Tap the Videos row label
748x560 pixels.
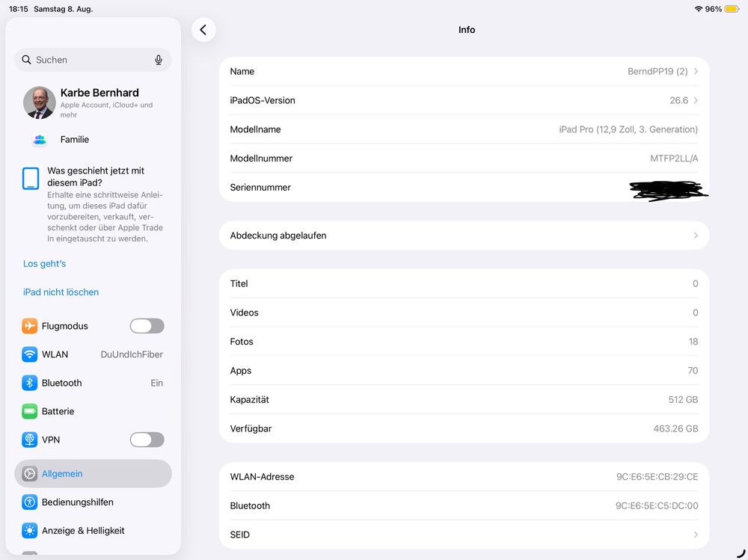pos(245,313)
